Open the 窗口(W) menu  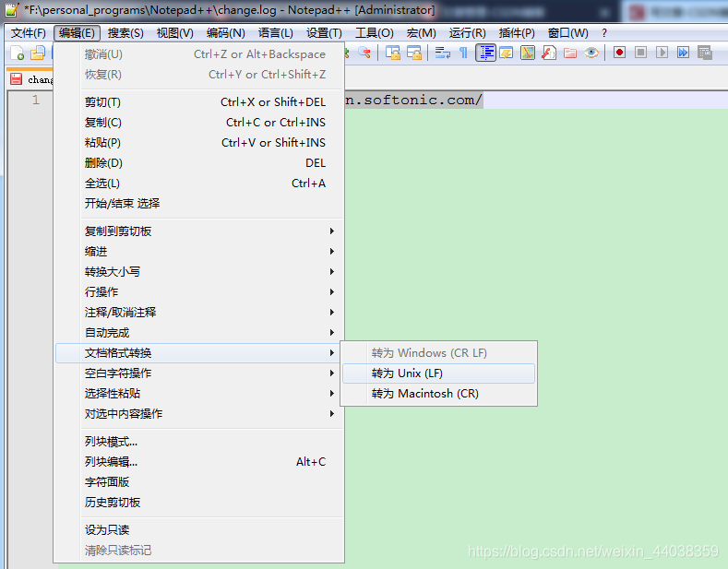[x=567, y=33]
